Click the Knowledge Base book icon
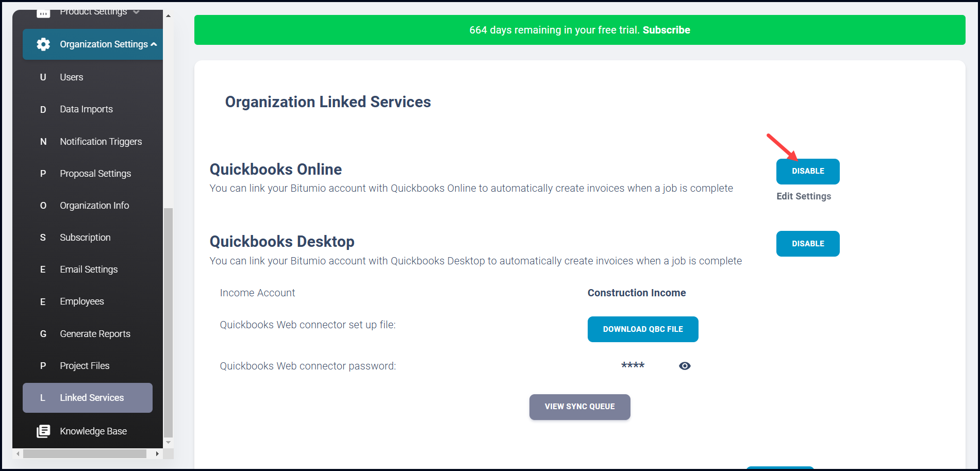The width and height of the screenshot is (980, 471). (x=43, y=431)
